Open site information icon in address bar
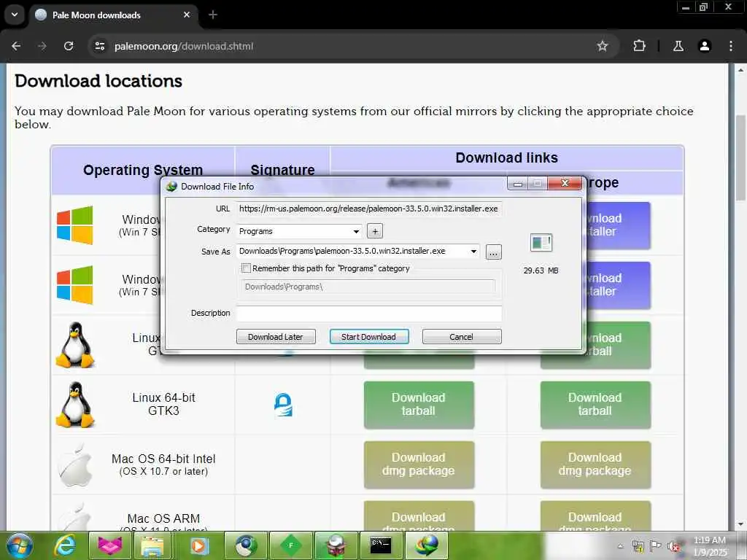This screenshot has height=560, width=747. (99, 46)
